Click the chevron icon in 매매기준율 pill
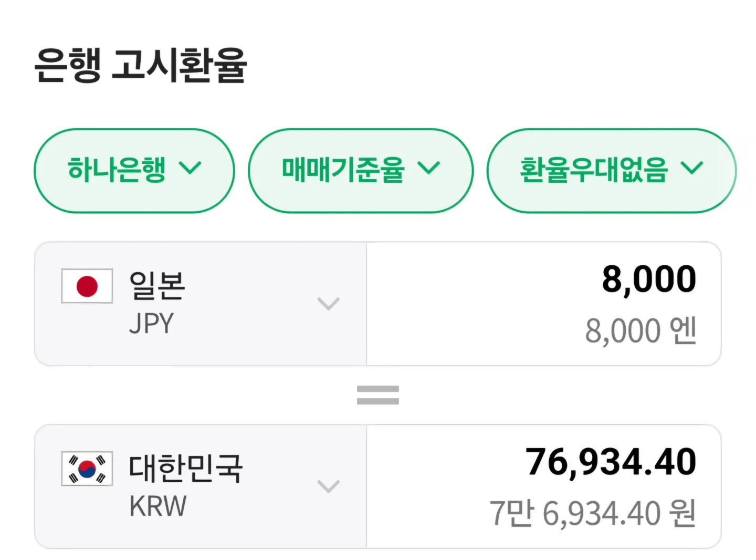Screen dimensions: 756x560 coord(429,168)
